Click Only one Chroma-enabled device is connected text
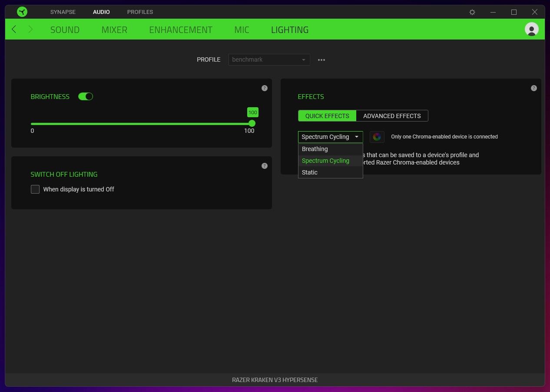The width and height of the screenshot is (550, 392). pyautogui.click(x=444, y=137)
